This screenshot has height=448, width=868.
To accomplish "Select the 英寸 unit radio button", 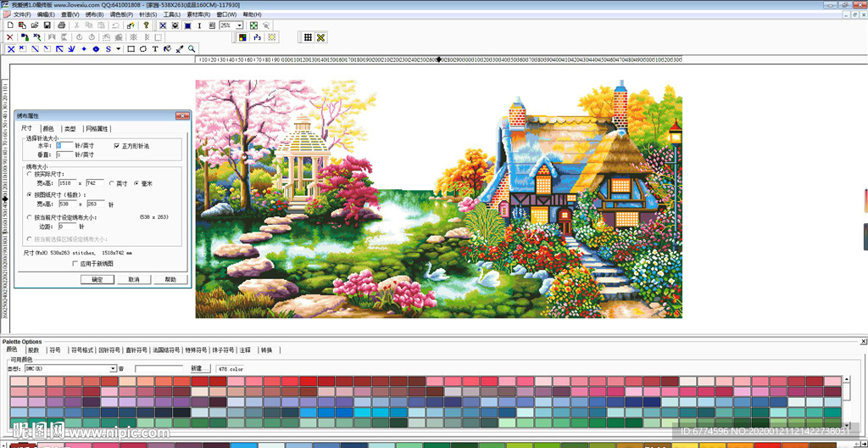I will tap(111, 183).
